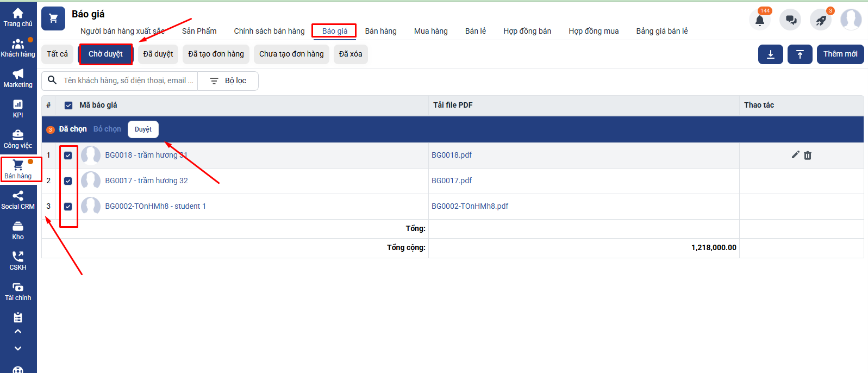Viewport: 868px width, 373px height.
Task: Uncheck the BG0017 row checkbox
Action: pos(68,181)
